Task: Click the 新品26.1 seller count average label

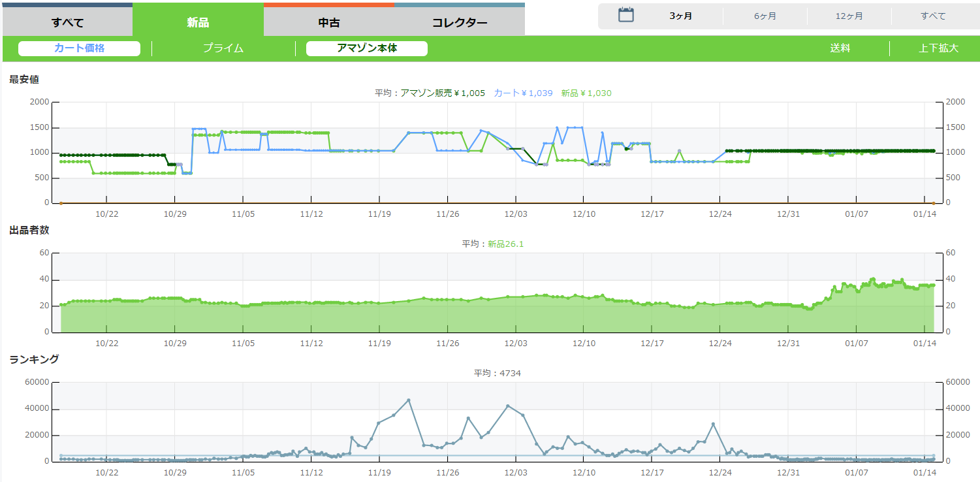Action: click(505, 244)
